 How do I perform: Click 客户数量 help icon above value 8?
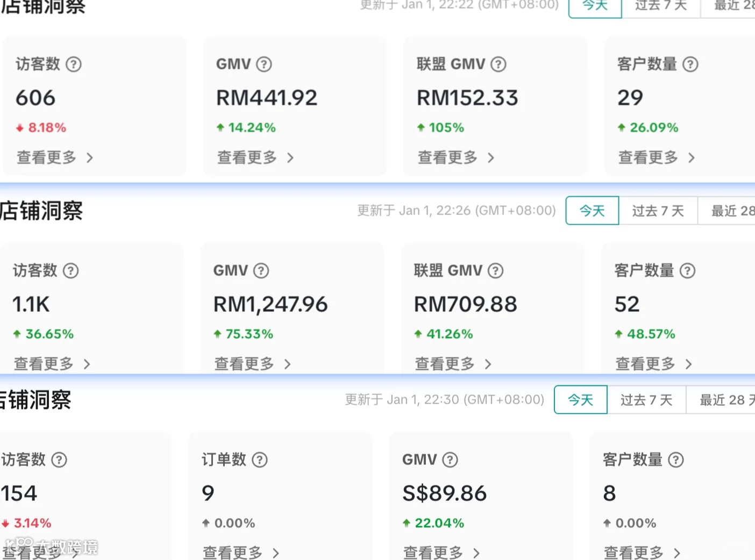tap(676, 460)
